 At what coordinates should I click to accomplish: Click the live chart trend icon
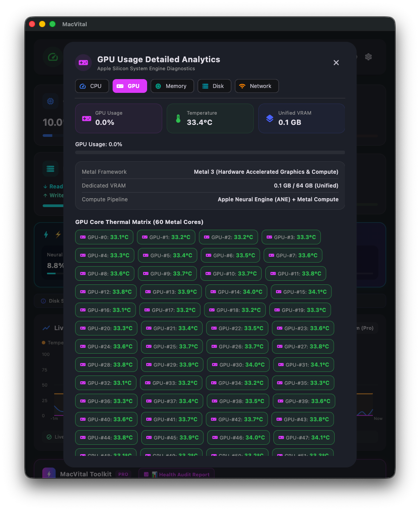click(x=46, y=328)
